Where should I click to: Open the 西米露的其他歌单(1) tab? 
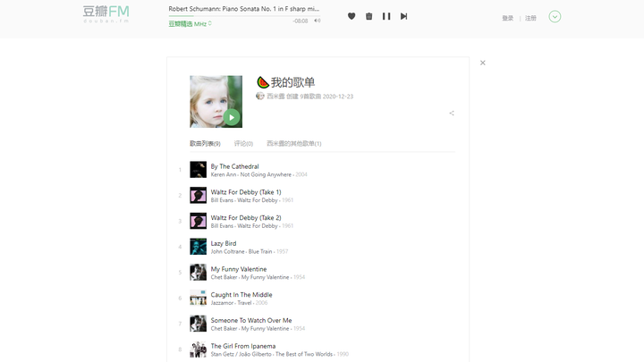tap(293, 144)
